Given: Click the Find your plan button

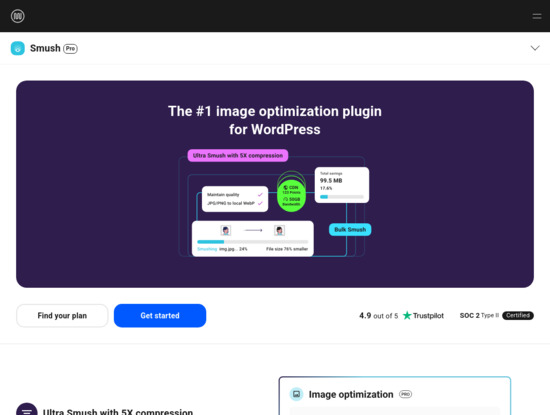Looking at the screenshot, I should pyautogui.click(x=62, y=316).
